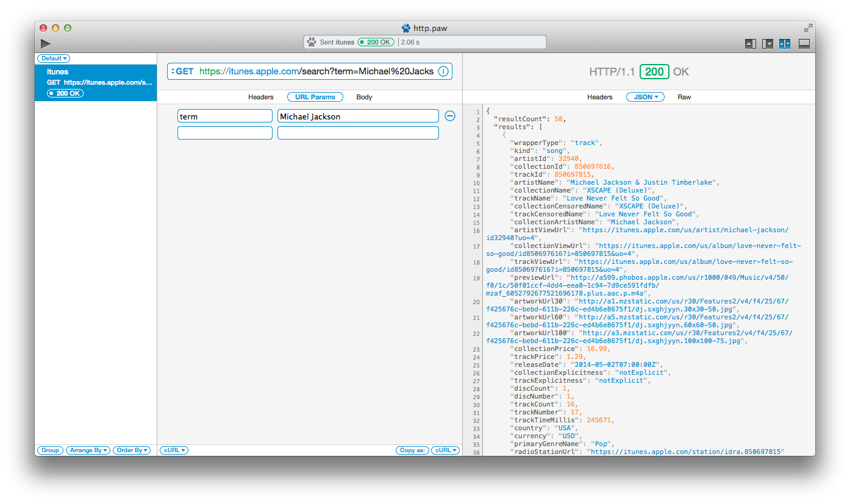Click the Copy as button

tap(413, 450)
